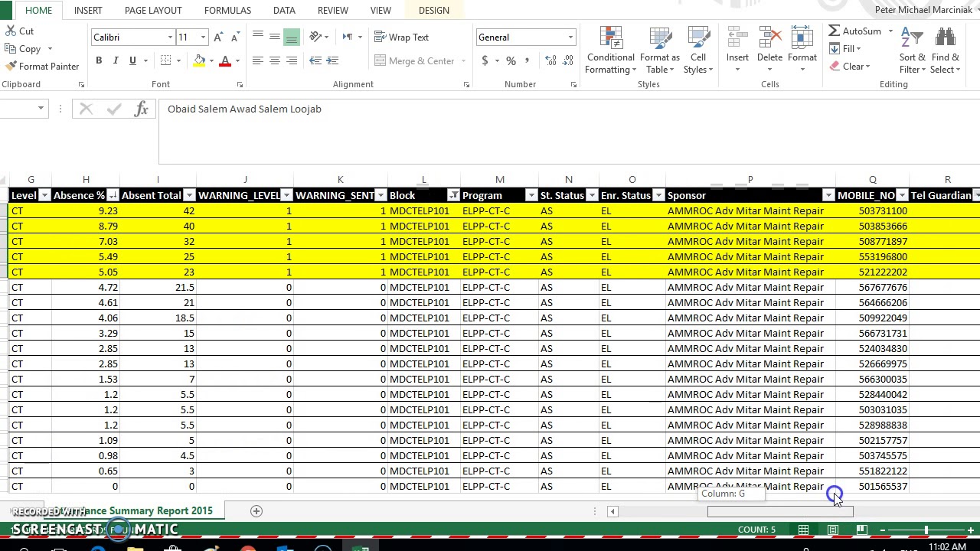Viewport: 980px width, 551px height.
Task: Open the FORMULAS ribbon tab
Action: 227,10
